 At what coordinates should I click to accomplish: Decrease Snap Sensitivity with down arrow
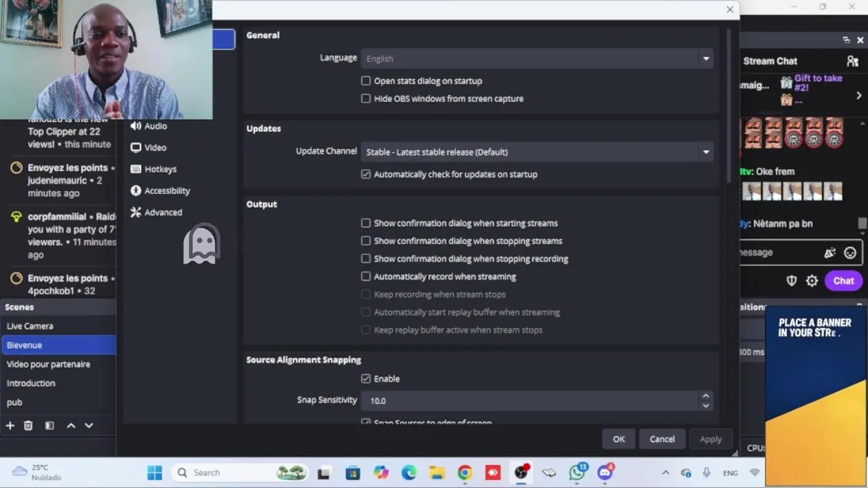[x=706, y=405]
